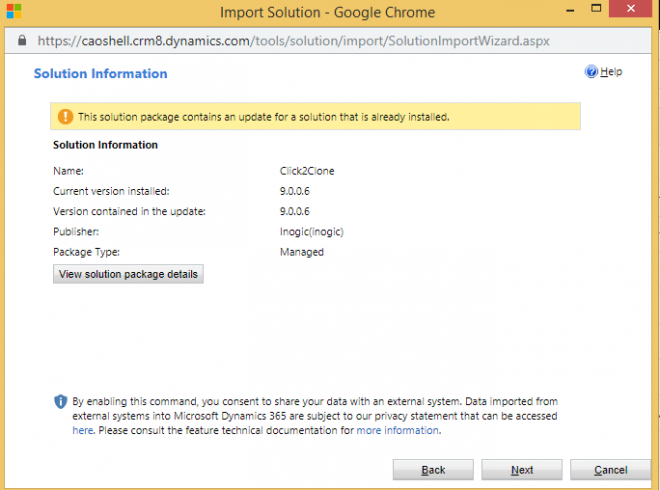660x490 pixels.
Task: Select the Click2Clone solution name text
Action: click(x=307, y=171)
